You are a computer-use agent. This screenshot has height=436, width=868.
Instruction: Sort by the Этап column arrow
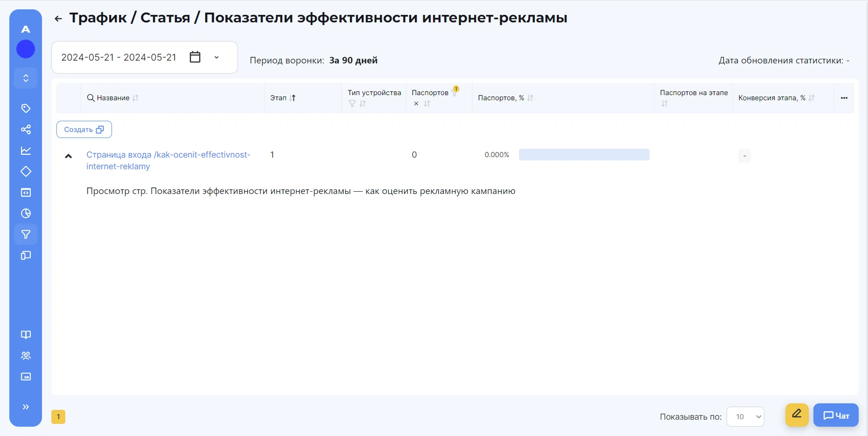(293, 98)
